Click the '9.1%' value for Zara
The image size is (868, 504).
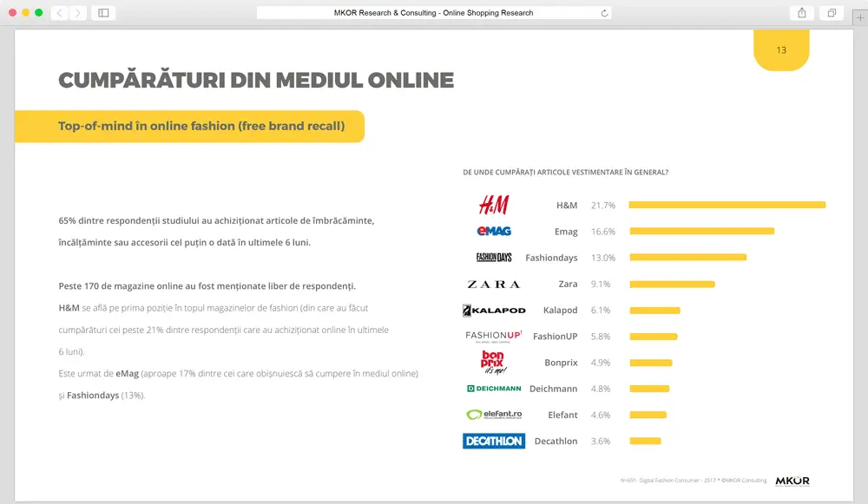(600, 284)
